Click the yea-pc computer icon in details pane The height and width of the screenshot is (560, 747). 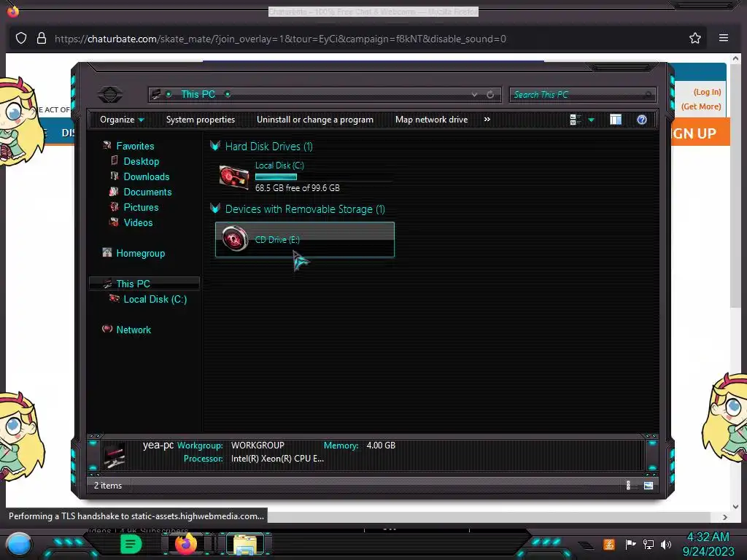115,455
